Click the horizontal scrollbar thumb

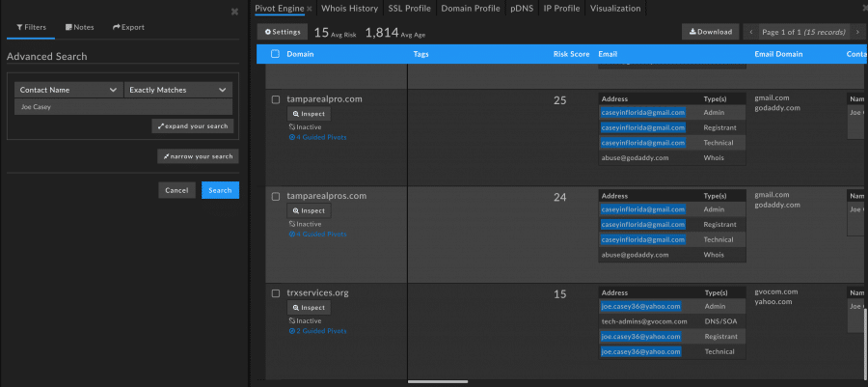pyautogui.click(x=438, y=381)
